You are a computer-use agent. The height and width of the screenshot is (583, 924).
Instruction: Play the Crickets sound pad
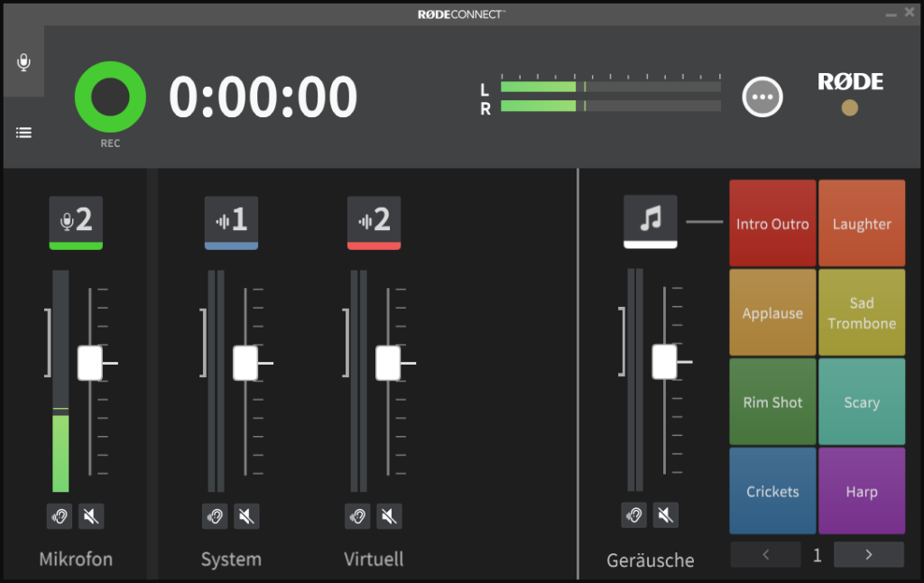pos(772,490)
